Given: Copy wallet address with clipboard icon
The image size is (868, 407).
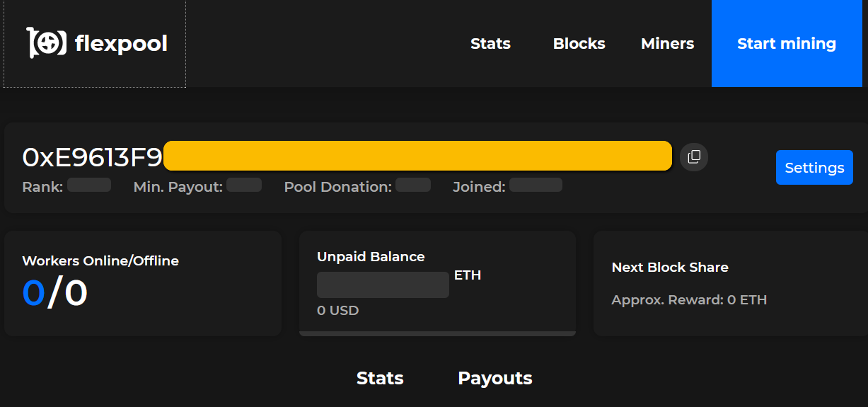Looking at the screenshot, I should pos(694,156).
